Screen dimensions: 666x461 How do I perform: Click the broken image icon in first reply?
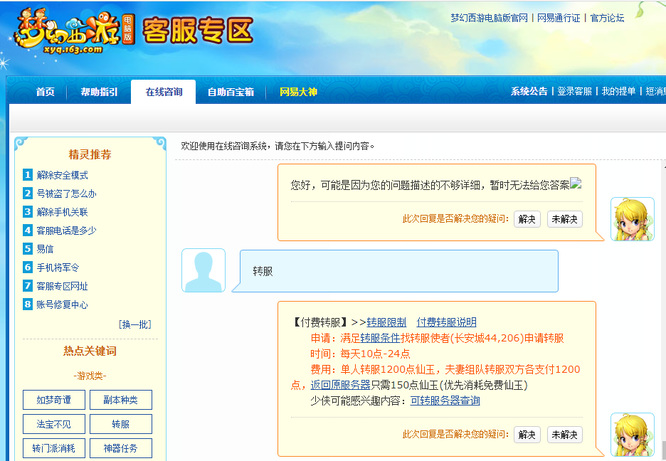coord(576,183)
